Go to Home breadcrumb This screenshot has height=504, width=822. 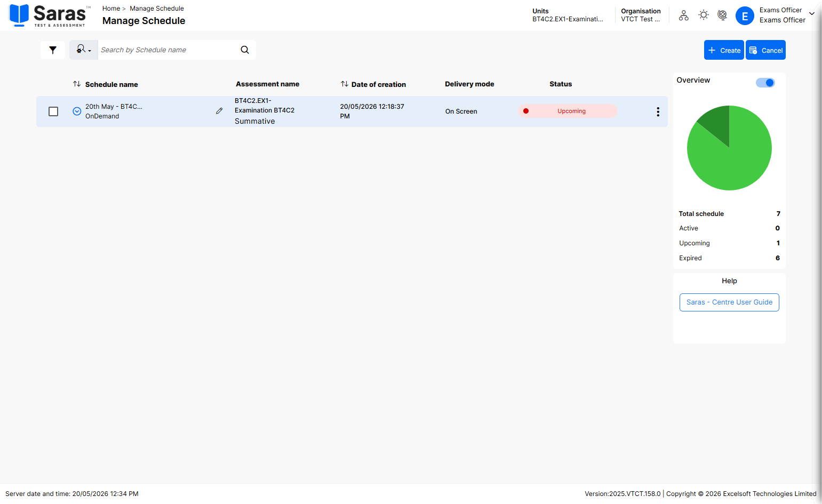coord(111,9)
